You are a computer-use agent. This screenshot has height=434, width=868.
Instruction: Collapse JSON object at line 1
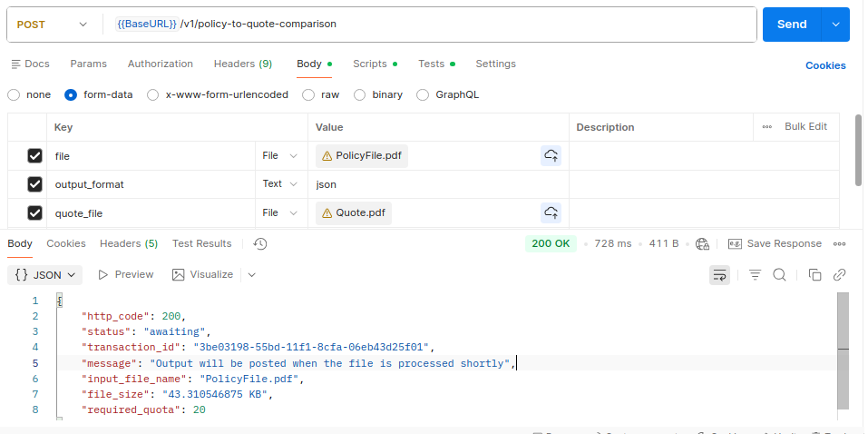point(60,301)
